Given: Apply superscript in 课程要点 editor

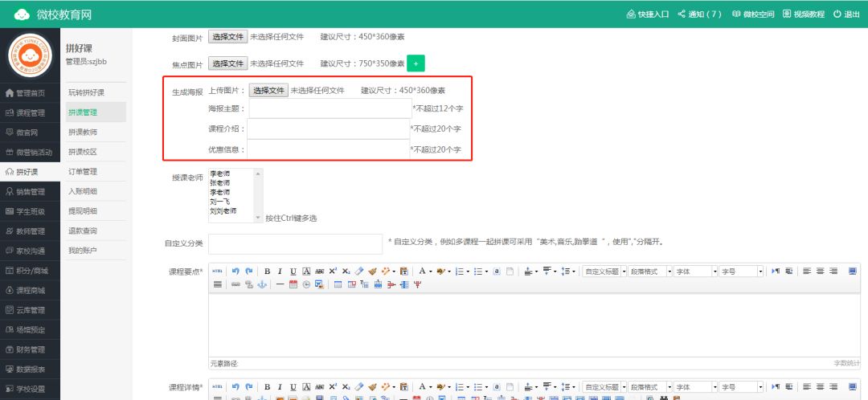Looking at the screenshot, I should pos(333,271).
